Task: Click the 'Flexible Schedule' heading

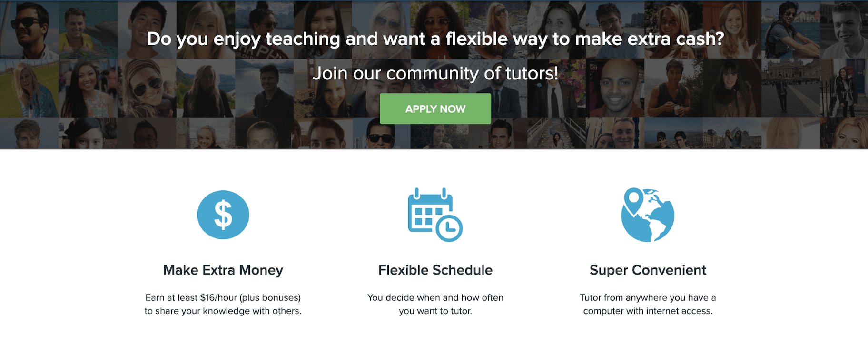Action: point(434,270)
